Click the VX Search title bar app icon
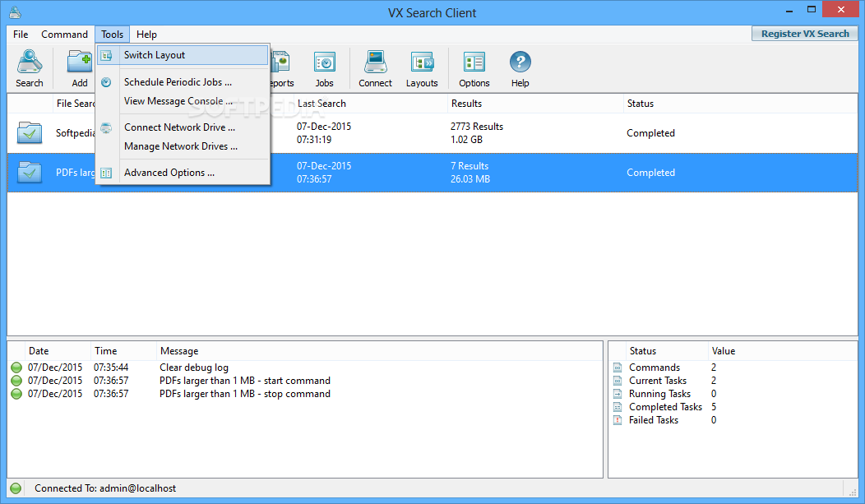The image size is (865, 504). pyautogui.click(x=16, y=12)
